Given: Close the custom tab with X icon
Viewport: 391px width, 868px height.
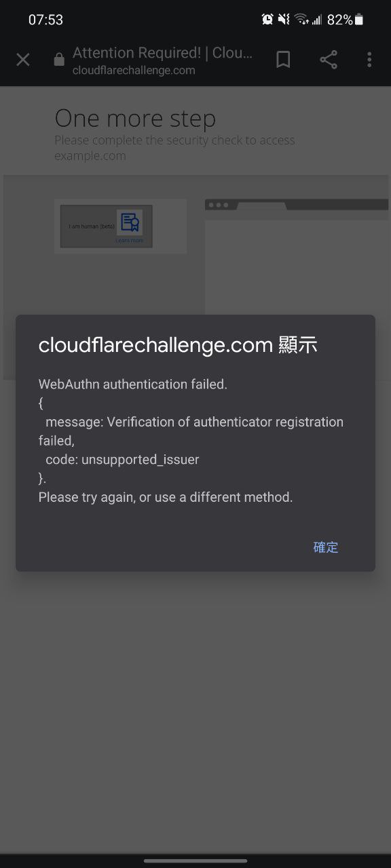Looking at the screenshot, I should pyautogui.click(x=23, y=60).
